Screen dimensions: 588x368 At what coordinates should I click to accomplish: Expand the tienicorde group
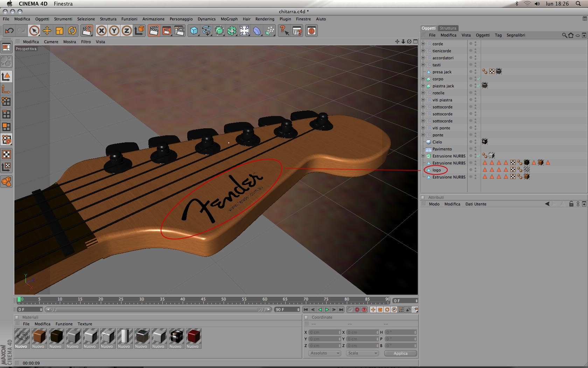[x=423, y=51]
